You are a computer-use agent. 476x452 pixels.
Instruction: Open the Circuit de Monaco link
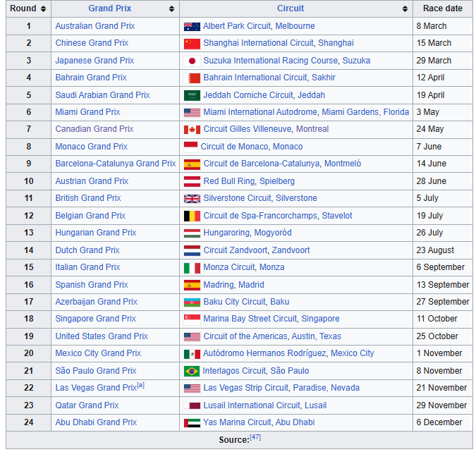(x=234, y=147)
